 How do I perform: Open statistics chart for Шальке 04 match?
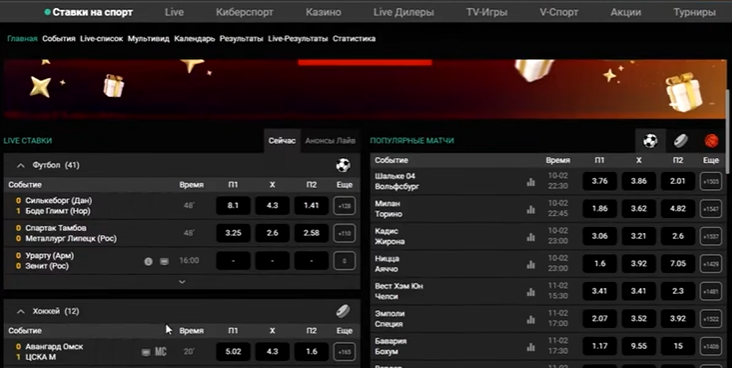pyautogui.click(x=531, y=182)
